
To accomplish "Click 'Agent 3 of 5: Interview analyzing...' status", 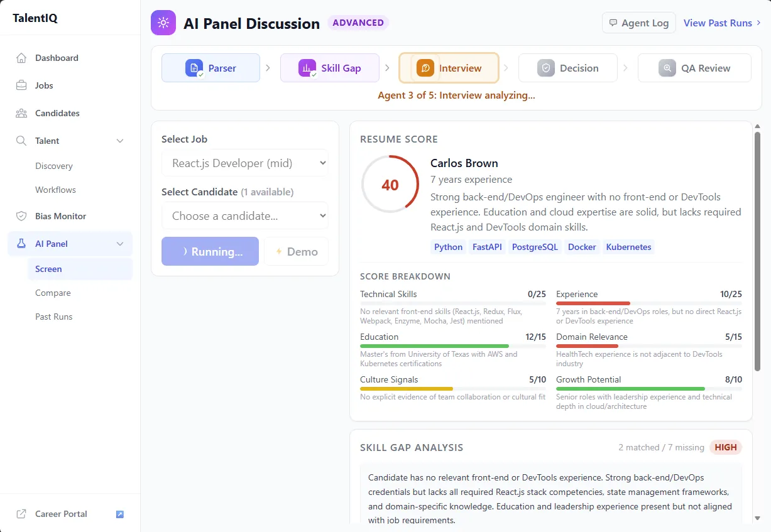I will 456,95.
